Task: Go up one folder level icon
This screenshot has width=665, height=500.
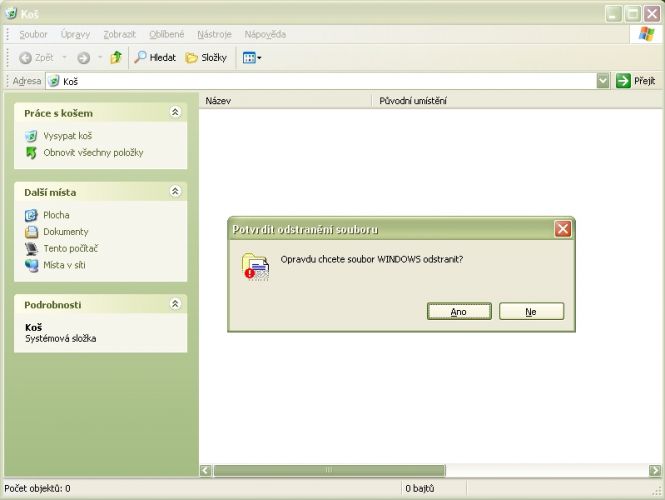Action: tap(116, 57)
